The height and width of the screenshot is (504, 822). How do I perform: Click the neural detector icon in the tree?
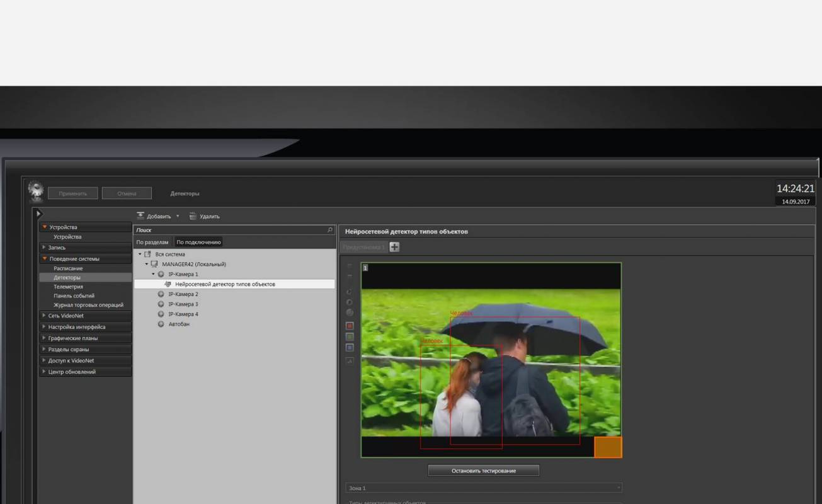168,284
